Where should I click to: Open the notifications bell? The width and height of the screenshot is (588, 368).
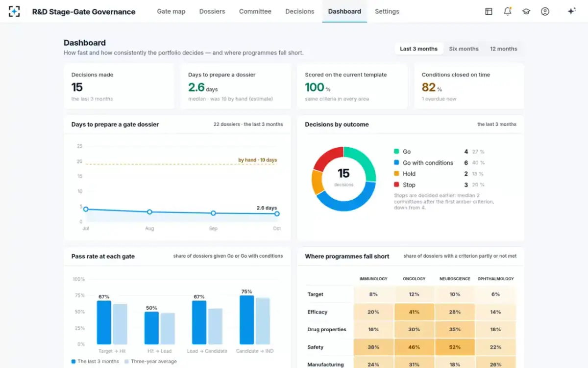point(508,11)
